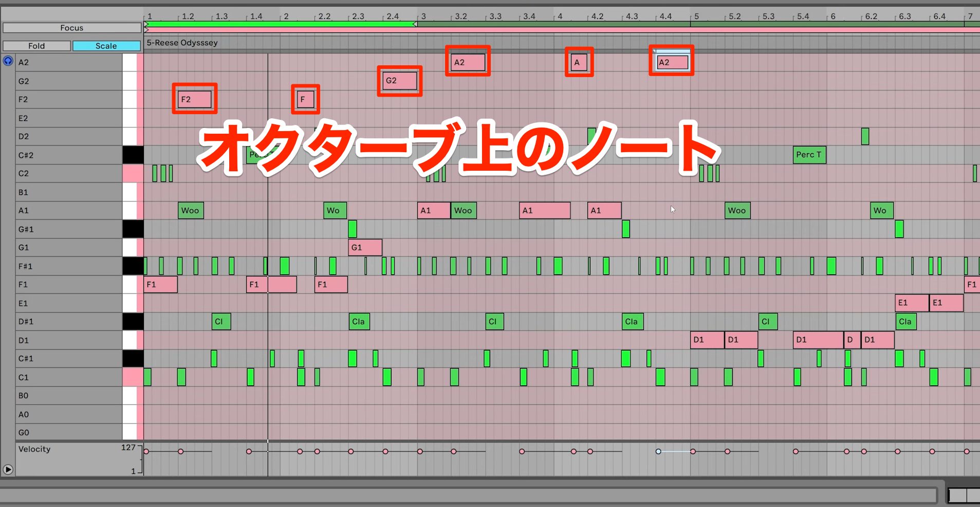
Task: Play the A0 piano key
Action: coord(130,414)
